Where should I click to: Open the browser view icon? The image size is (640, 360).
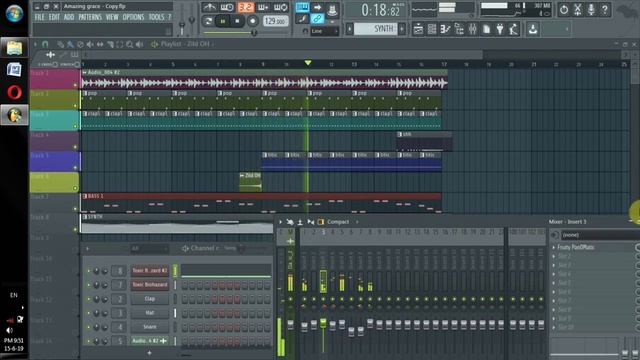[459, 29]
